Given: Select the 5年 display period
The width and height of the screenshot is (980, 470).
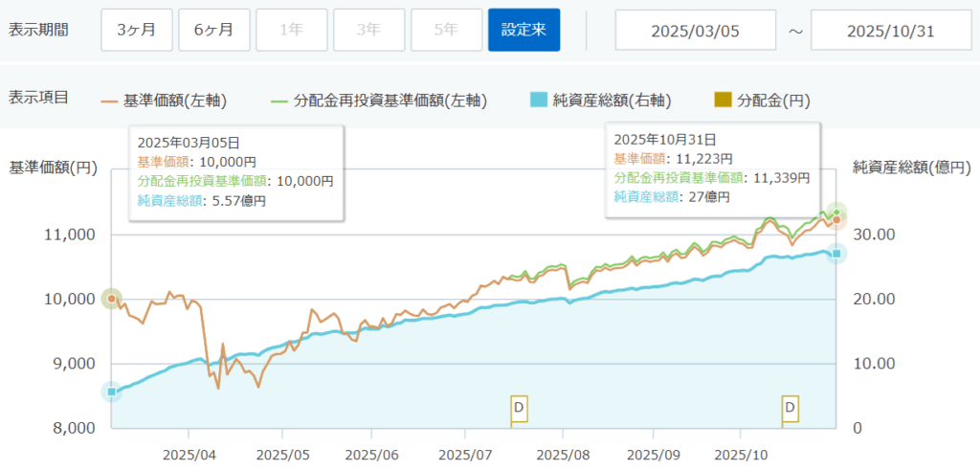Looking at the screenshot, I should click(446, 30).
